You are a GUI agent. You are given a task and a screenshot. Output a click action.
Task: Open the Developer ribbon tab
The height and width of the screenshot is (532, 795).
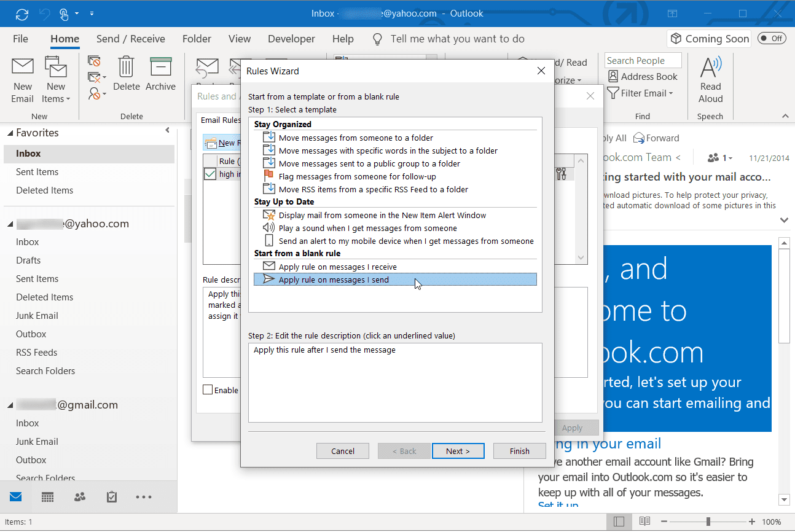[x=291, y=39]
